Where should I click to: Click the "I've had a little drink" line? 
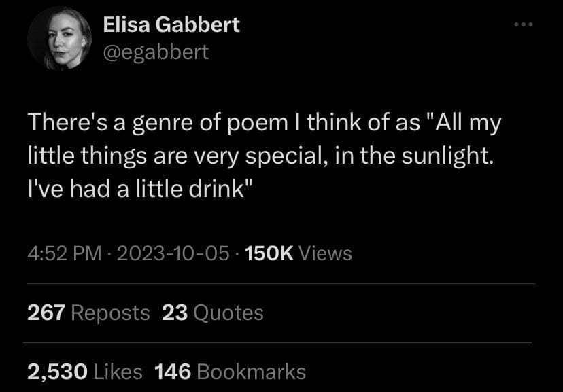coord(136,189)
